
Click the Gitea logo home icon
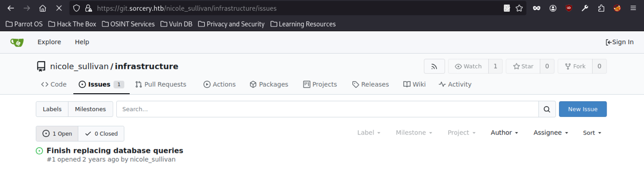pyautogui.click(x=17, y=42)
